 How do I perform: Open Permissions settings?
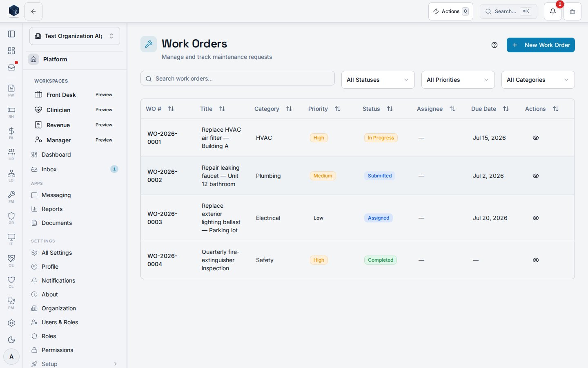(75, 350)
